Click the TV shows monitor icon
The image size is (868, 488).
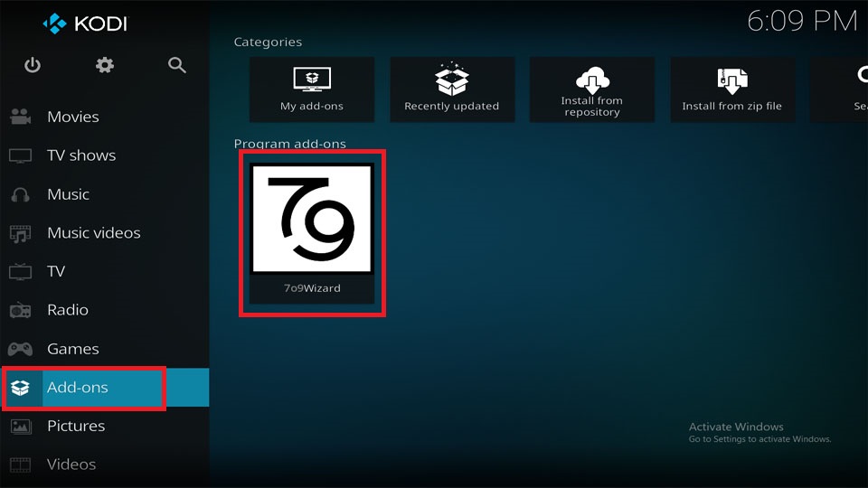(21, 155)
